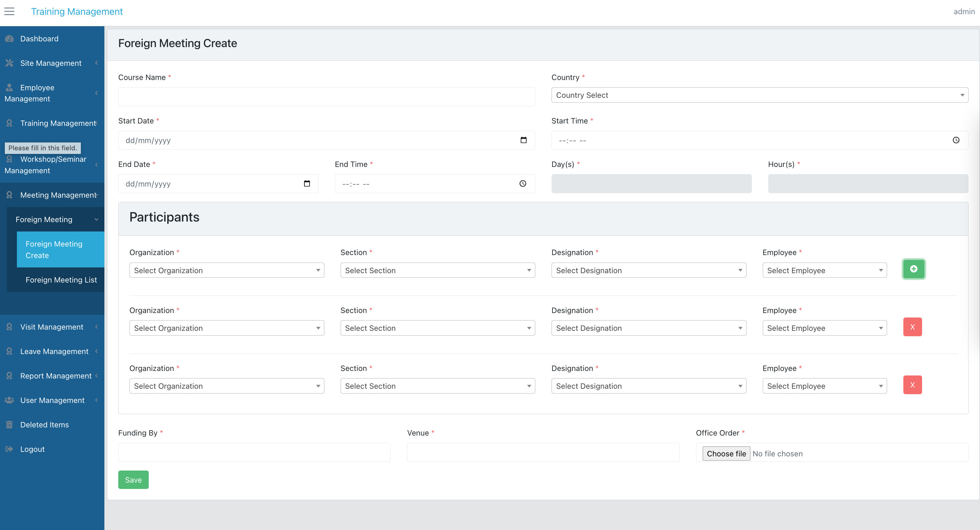Add participant row with green plus button
This screenshot has height=530, width=980.
tap(913, 269)
